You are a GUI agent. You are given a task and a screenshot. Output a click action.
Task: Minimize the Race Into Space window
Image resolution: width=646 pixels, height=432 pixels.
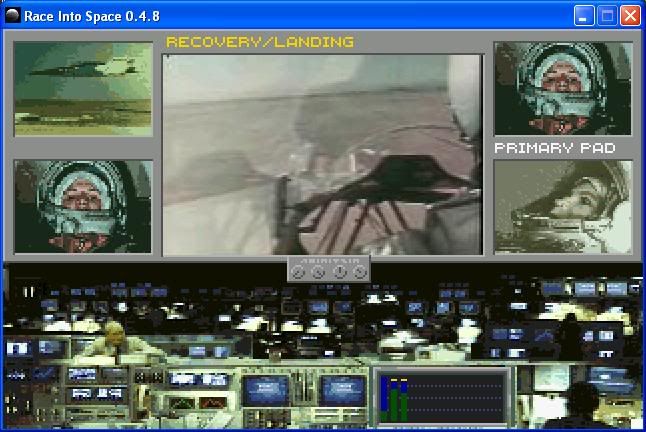[584, 16]
